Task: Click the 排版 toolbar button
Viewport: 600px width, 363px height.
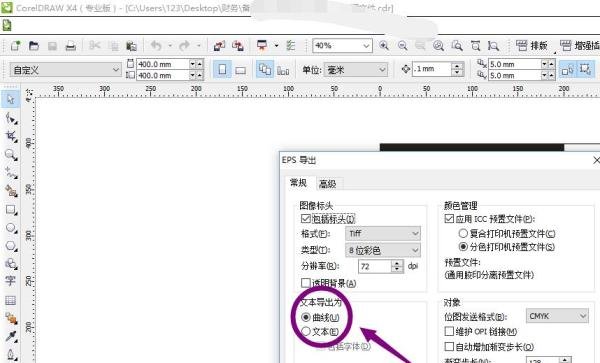Action: [x=532, y=46]
